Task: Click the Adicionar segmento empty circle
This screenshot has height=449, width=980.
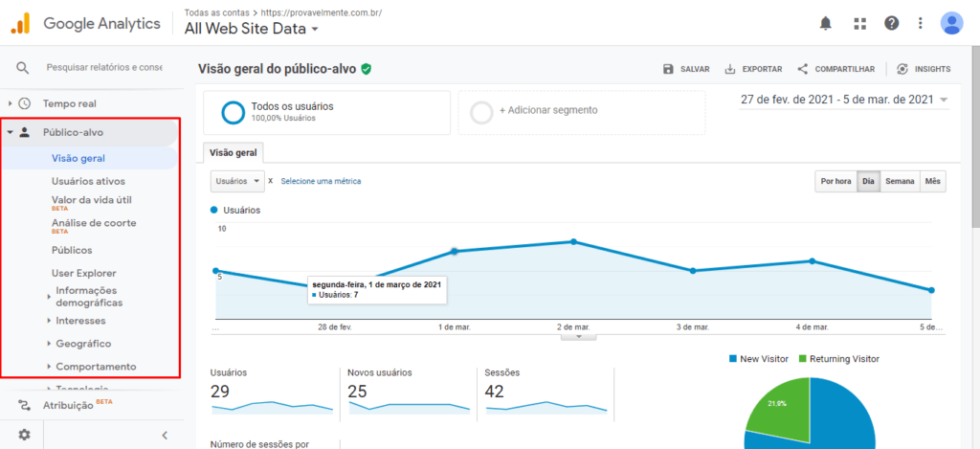Action: [482, 113]
